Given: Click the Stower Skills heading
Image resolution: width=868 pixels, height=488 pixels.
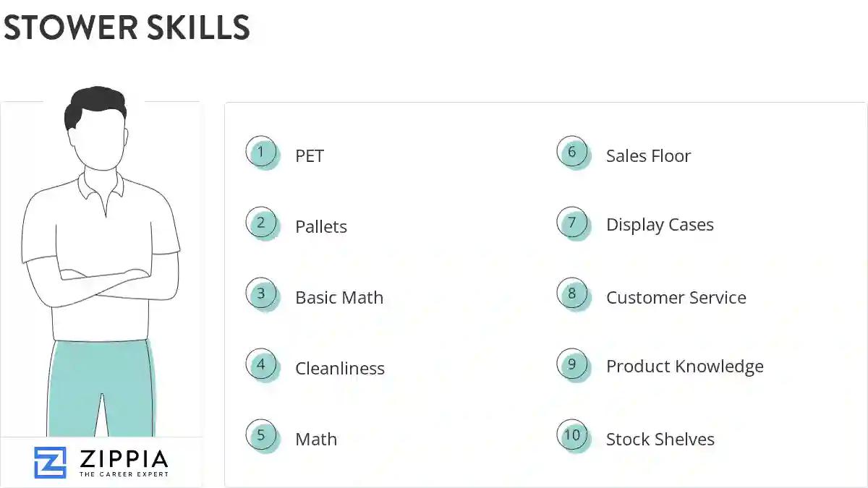Looking at the screenshot, I should point(127,27).
